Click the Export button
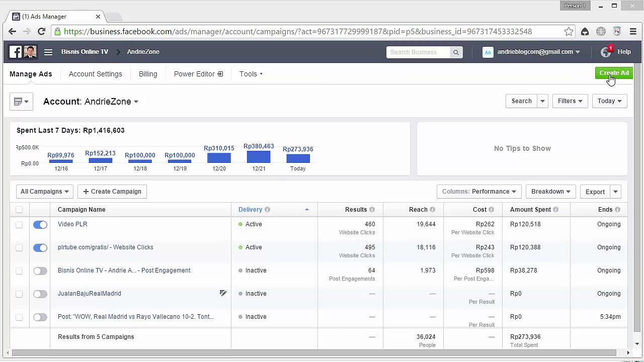This screenshot has width=644, height=362. (x=595, y=192)
